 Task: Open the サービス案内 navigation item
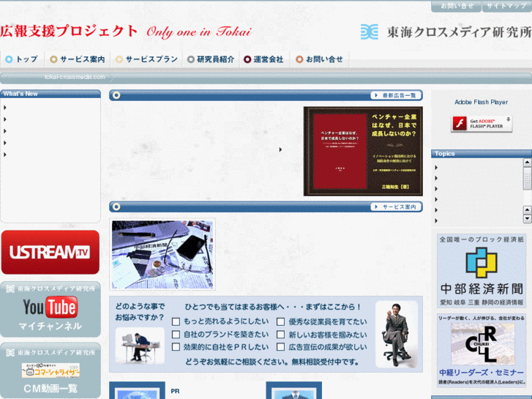(78, 59)
